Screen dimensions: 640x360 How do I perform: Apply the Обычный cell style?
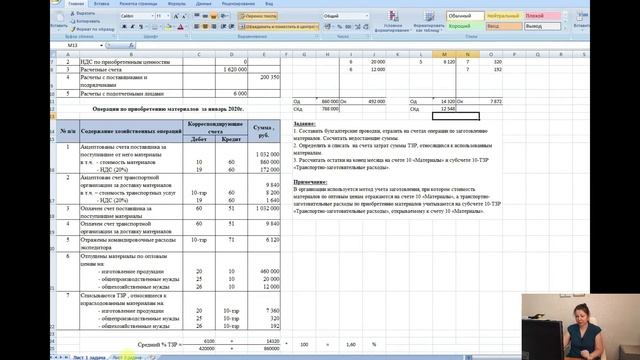point(465,16)
